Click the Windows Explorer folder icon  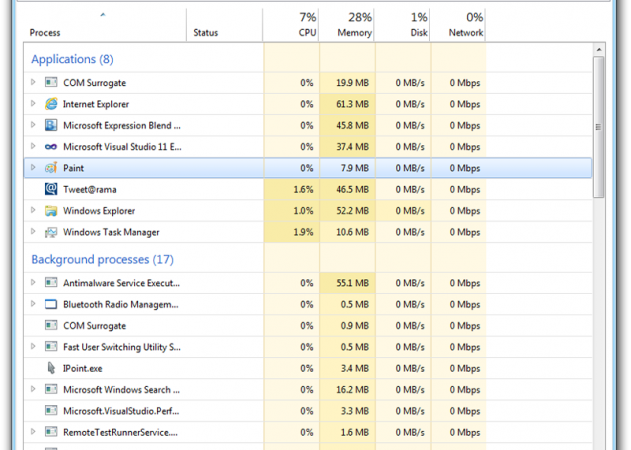tap(50, 211)
